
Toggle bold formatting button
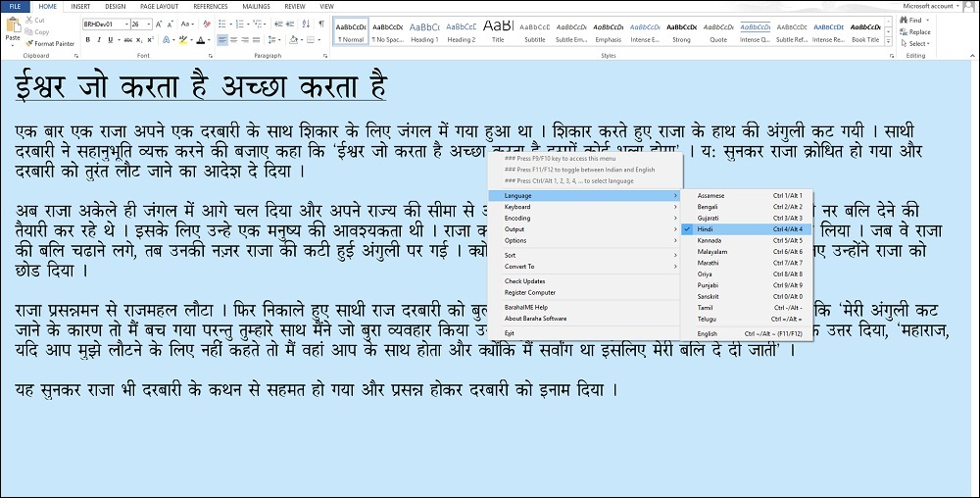(x=87, y=40)
